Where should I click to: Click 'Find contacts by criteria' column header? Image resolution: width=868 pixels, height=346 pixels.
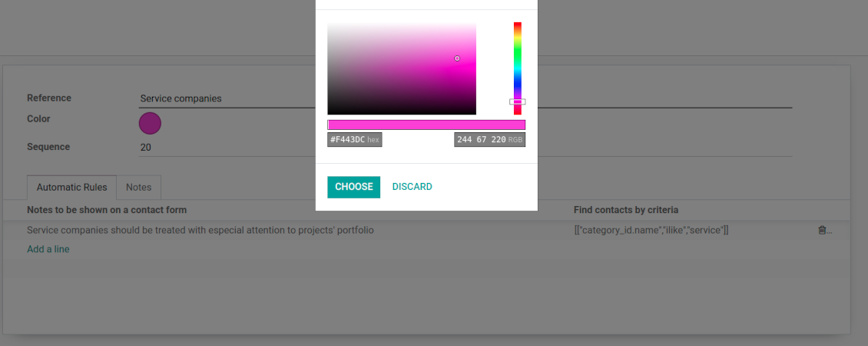point(626,210)
